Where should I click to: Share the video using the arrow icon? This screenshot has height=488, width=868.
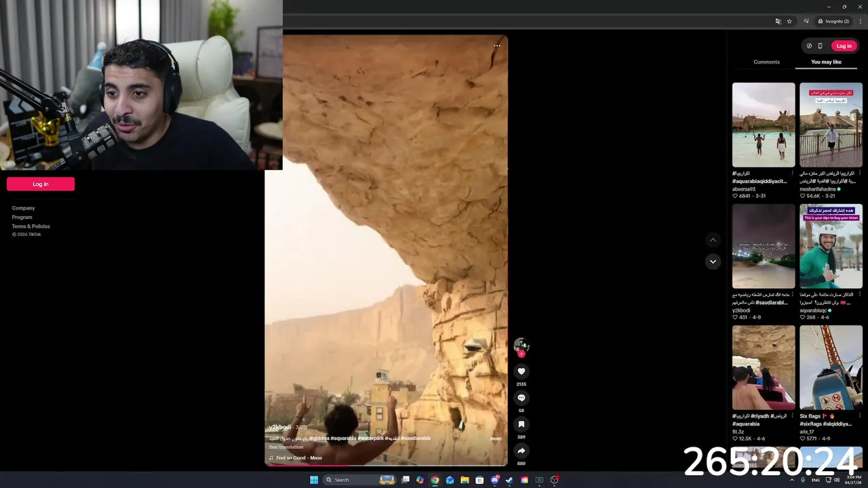521,451
